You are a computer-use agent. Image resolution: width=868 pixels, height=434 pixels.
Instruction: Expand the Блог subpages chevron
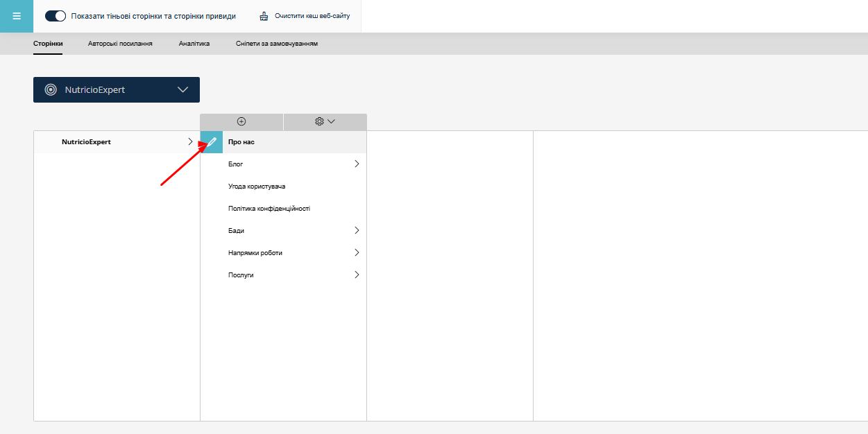pyautogui.click(x=357, y=164)
